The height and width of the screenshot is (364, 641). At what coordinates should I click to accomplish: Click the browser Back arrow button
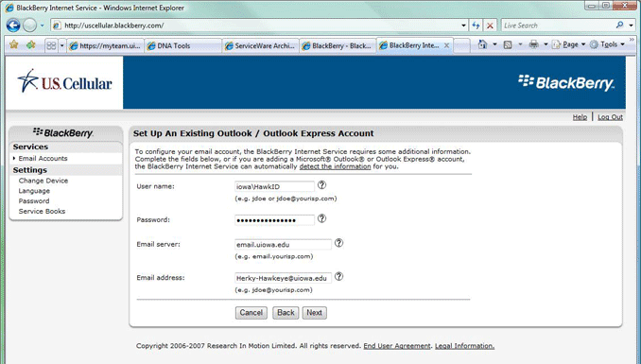[13, 26]
